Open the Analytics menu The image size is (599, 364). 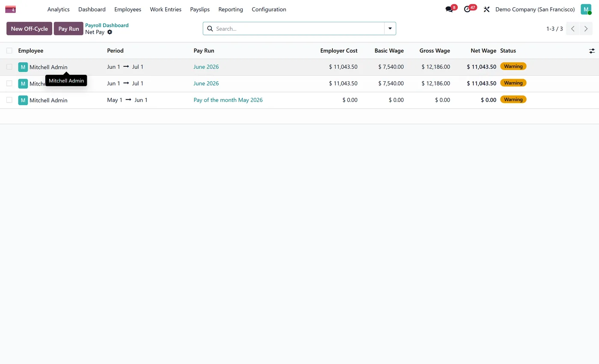[x=58, y=9]
